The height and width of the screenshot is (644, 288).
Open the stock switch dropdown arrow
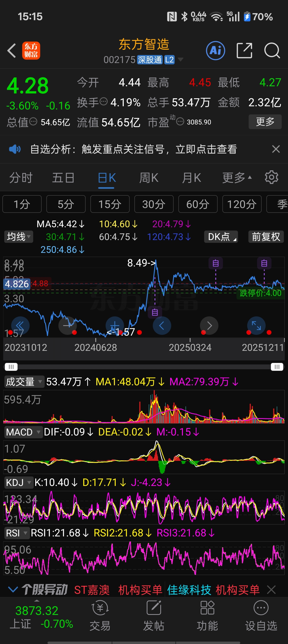click(x=181, y=59)
